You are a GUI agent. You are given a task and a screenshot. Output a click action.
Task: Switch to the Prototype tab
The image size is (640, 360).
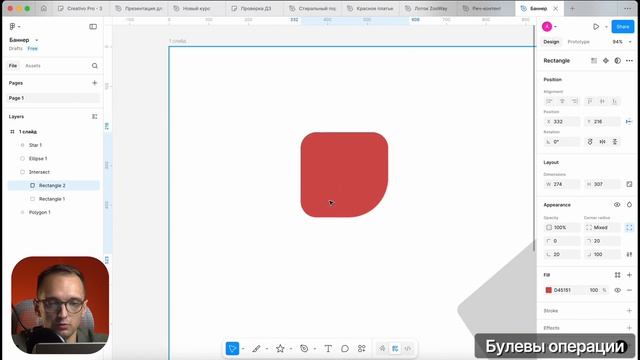pos(578,42)
